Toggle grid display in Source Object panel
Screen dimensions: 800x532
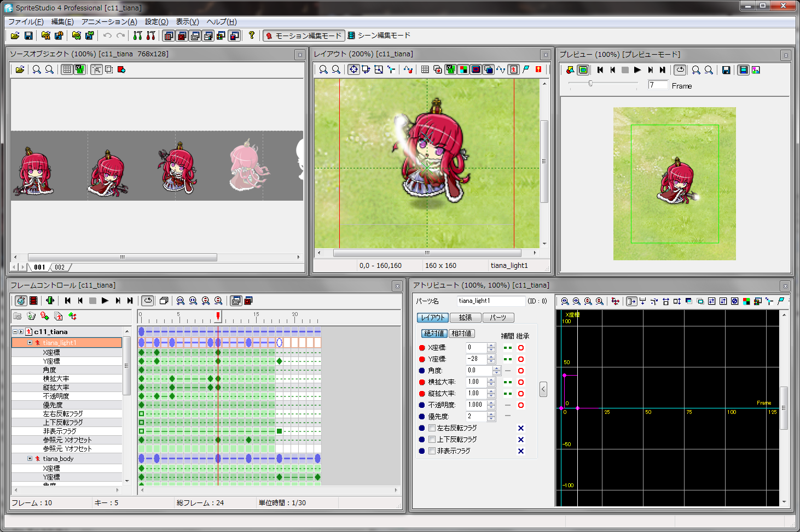coord(67,69)
